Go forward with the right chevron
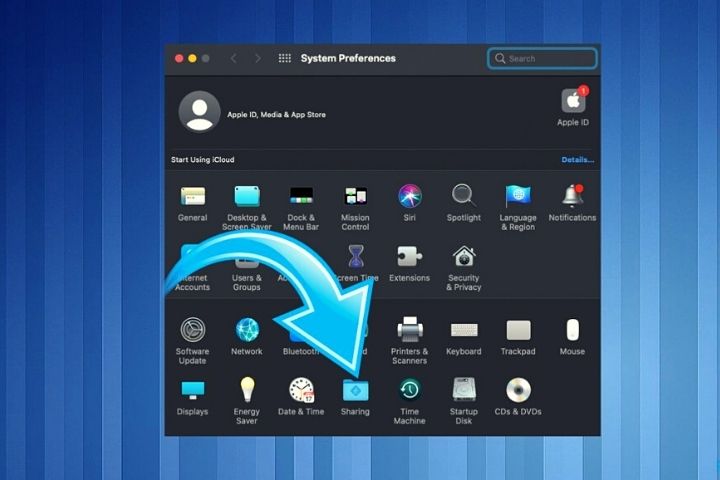Screen dimensions: 720x480 [258, 58]
